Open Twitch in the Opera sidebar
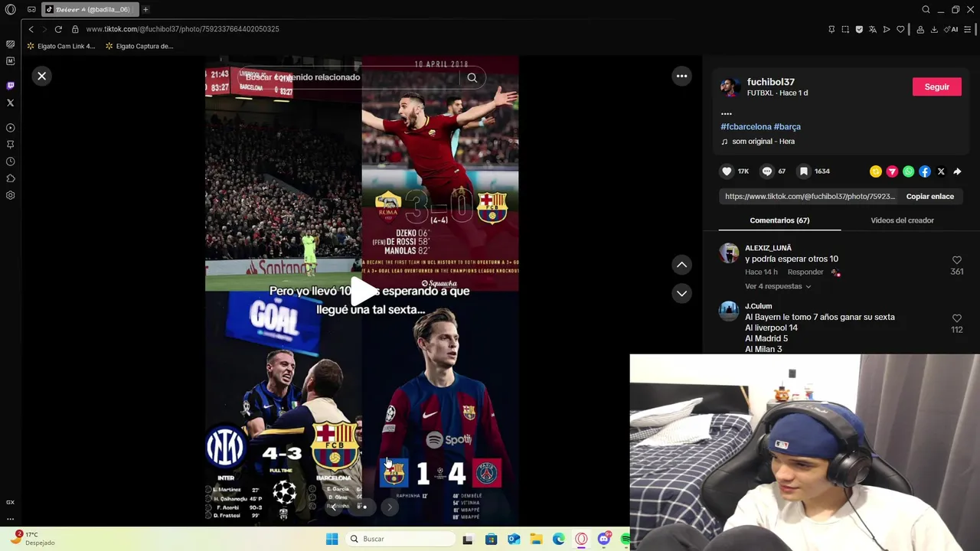980x551 pixels. 10,86
